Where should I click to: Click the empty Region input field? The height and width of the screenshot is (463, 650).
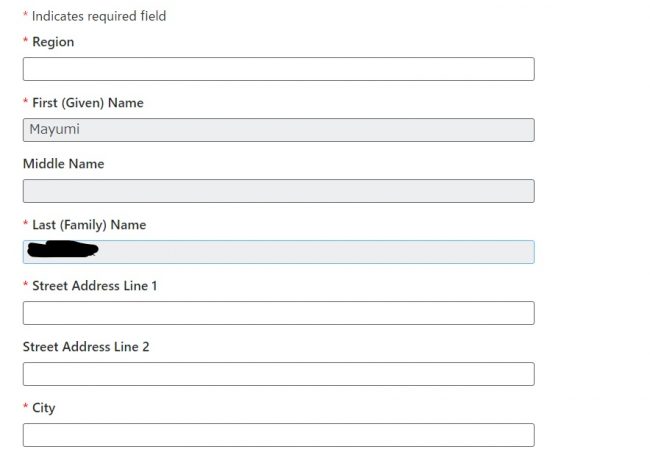(x=279, y=69)
